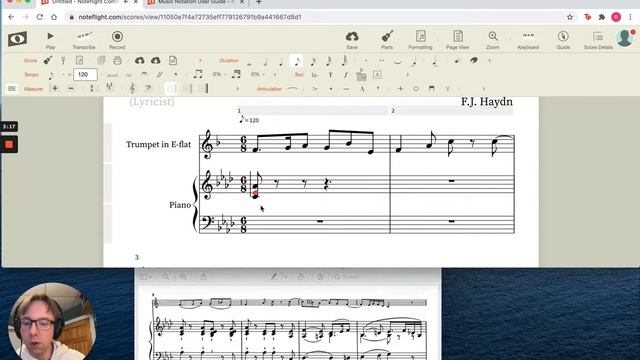Add a slur from Articulation row
Viewport: 640px width, 360px height.
[x=292, y=88]
